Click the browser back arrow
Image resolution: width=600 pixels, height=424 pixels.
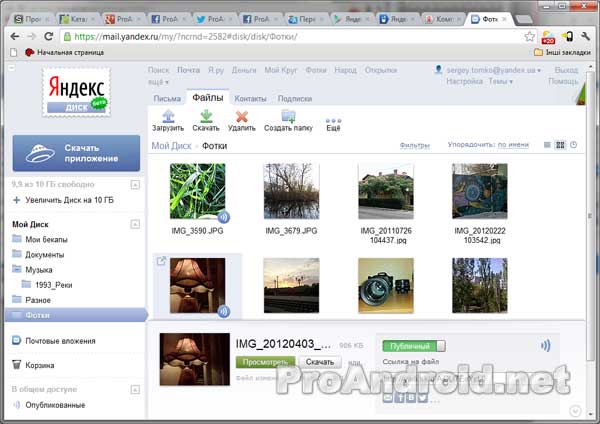click(15, 36)
